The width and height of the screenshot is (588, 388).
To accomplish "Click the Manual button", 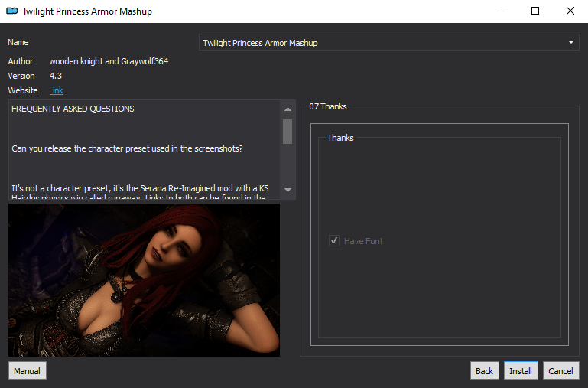I will (x=28, y=370).
